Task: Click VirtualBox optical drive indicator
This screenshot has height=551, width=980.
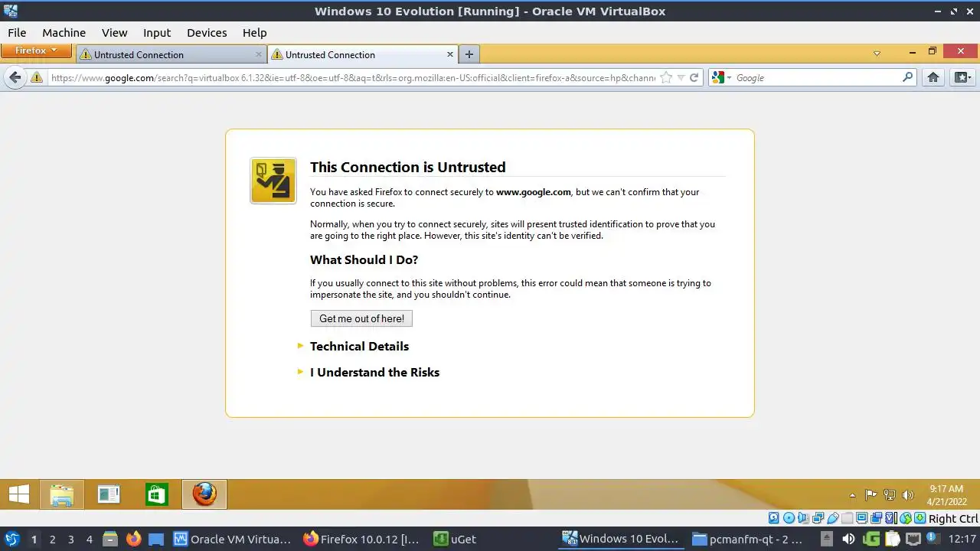Action: pos(789,518)
